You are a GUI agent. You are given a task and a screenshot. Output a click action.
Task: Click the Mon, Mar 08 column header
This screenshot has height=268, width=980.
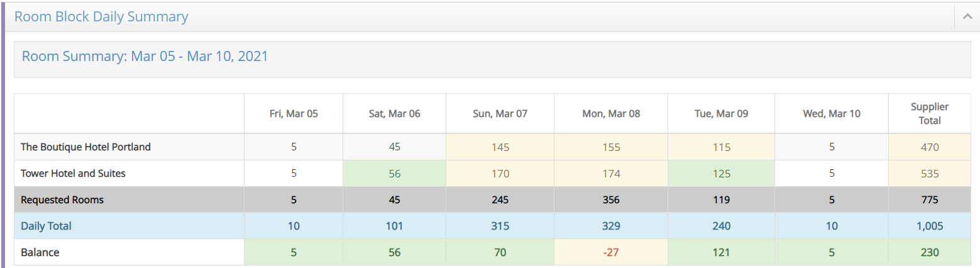611,114
